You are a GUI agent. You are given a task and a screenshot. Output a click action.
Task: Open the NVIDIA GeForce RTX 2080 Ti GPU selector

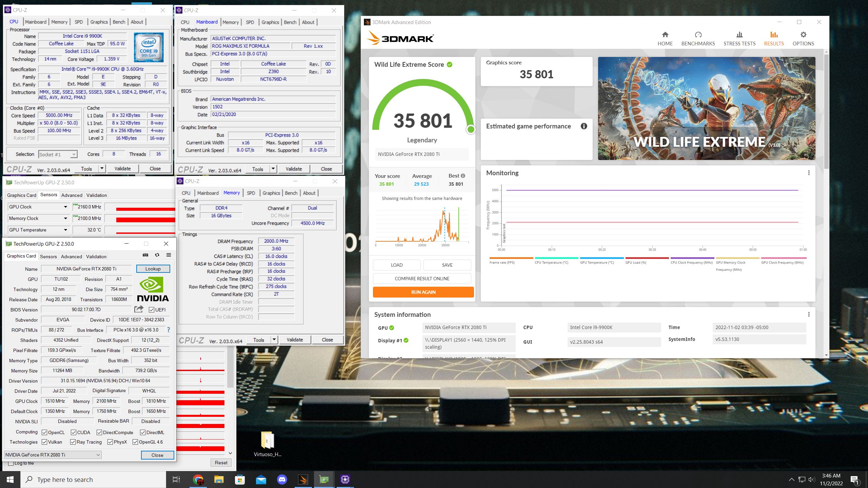click(x=53, y=455)
